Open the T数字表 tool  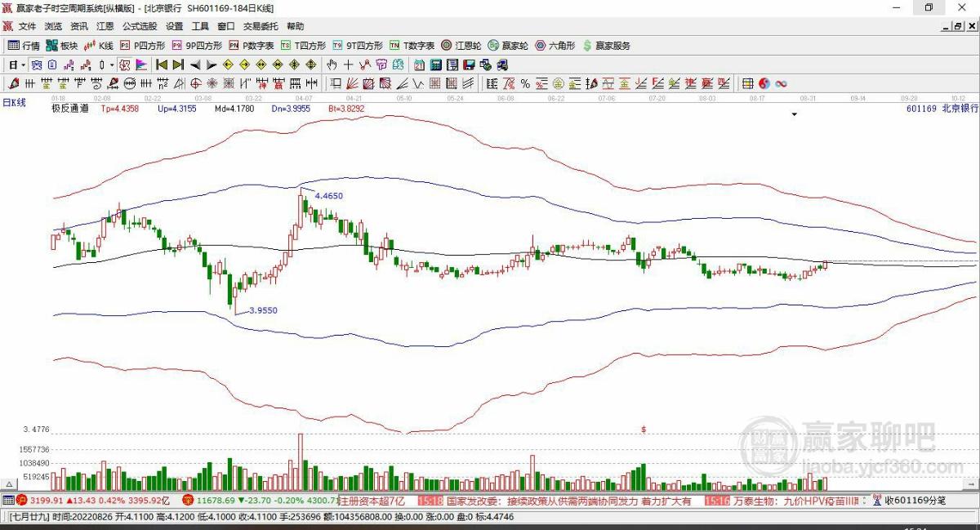(412, 46)
